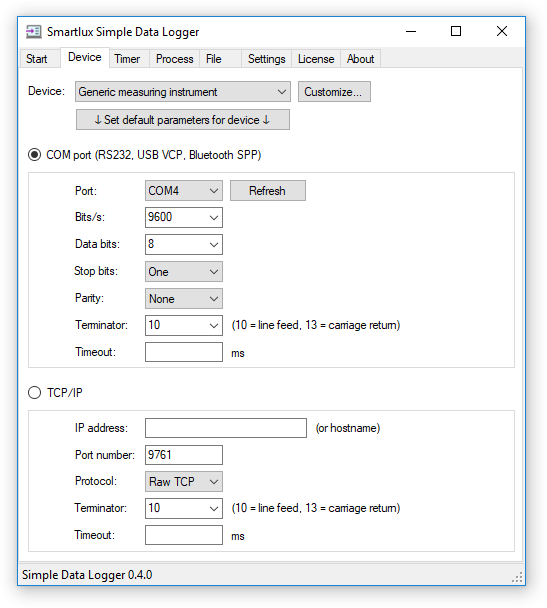Expand the TCP/IP Terminator dropdown

coord(184,508)
